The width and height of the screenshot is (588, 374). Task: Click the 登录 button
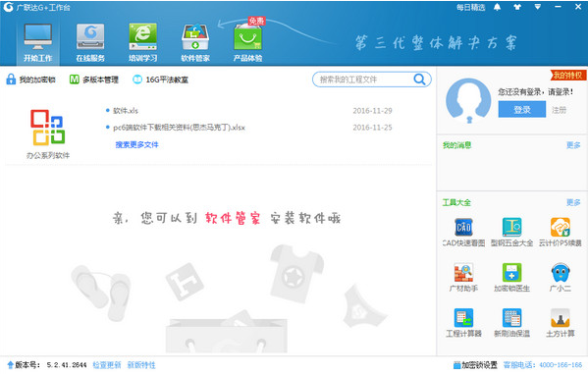[522, 110]
